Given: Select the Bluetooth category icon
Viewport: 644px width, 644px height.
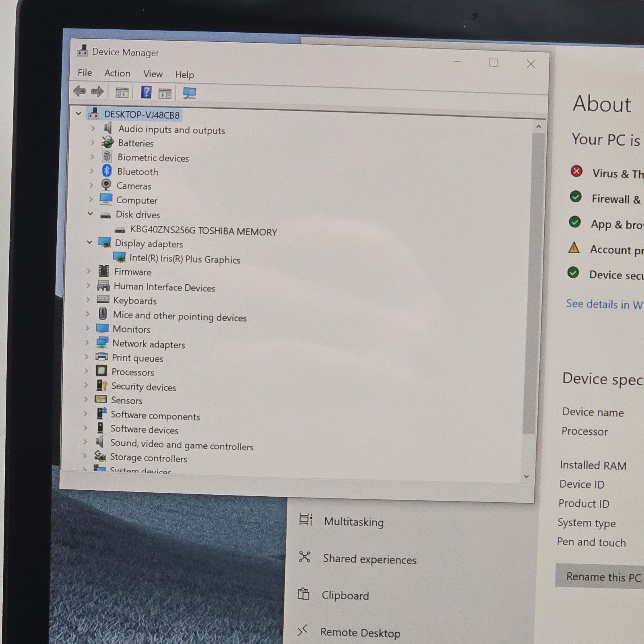Looking at the screenshot, I should (x=107, y=171).
